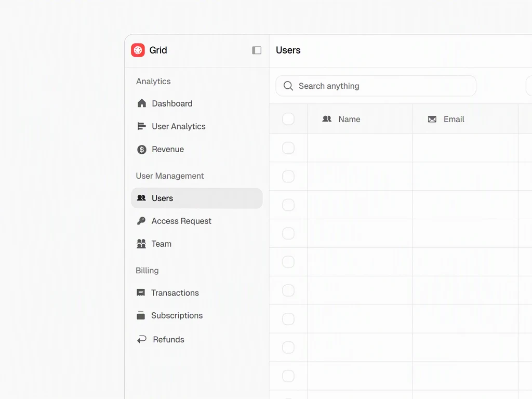Open Team via its group icon
Viewport: 532px width, 399px height.
tap(141, 244)
